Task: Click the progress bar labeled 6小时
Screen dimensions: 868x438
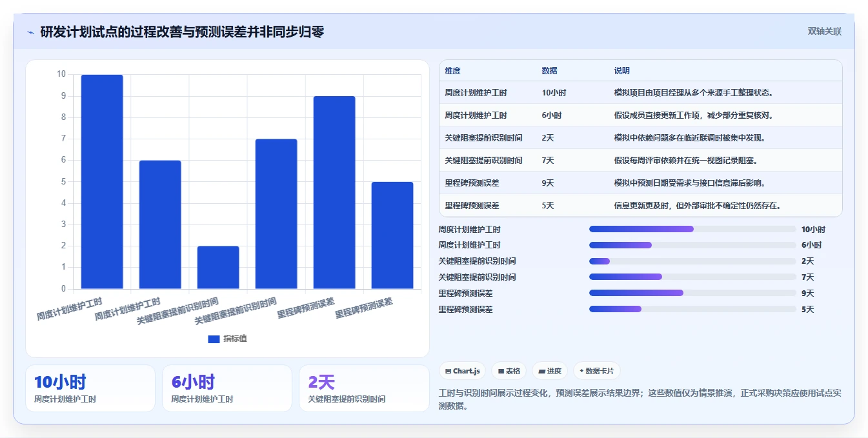Action: point(692,245)
